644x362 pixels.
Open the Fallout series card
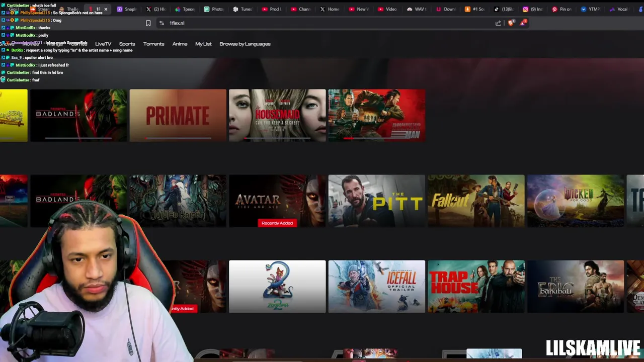tap(476, 201)
